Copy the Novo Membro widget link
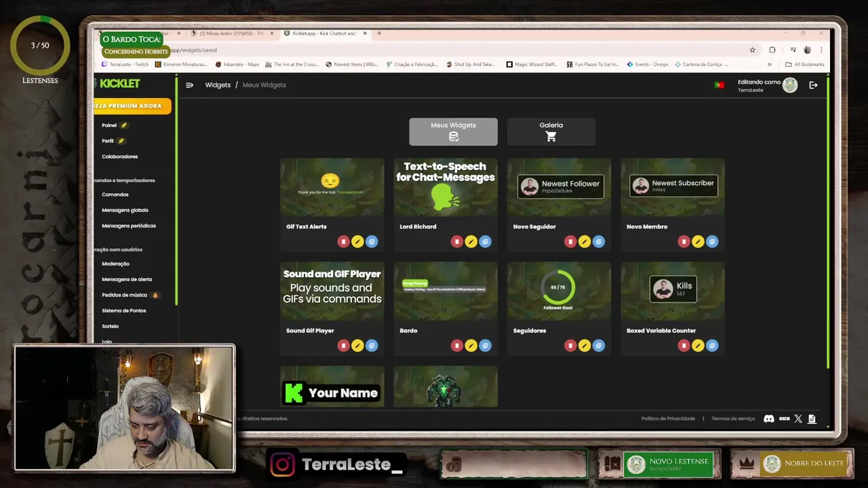 [712, 241]
